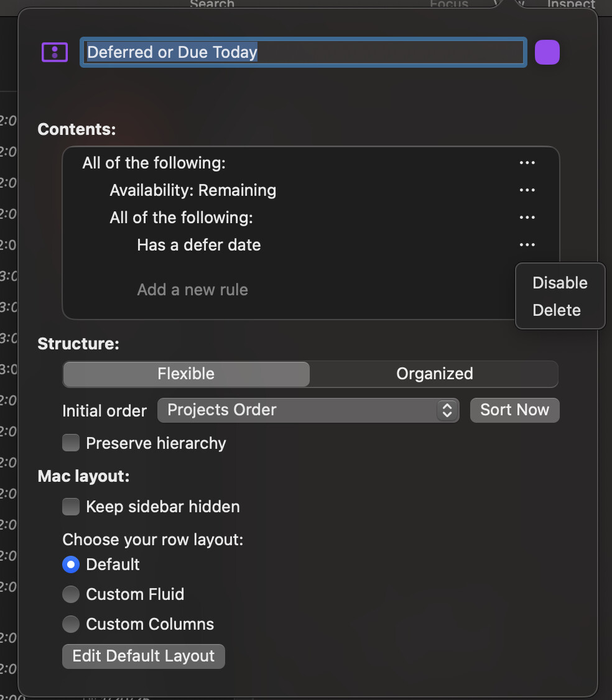Click the Focus toolbar icon

click(x=448, y=4)
